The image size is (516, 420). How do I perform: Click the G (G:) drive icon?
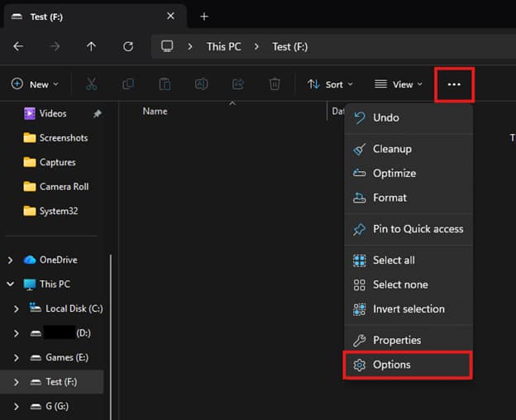(x=36, y=407)
